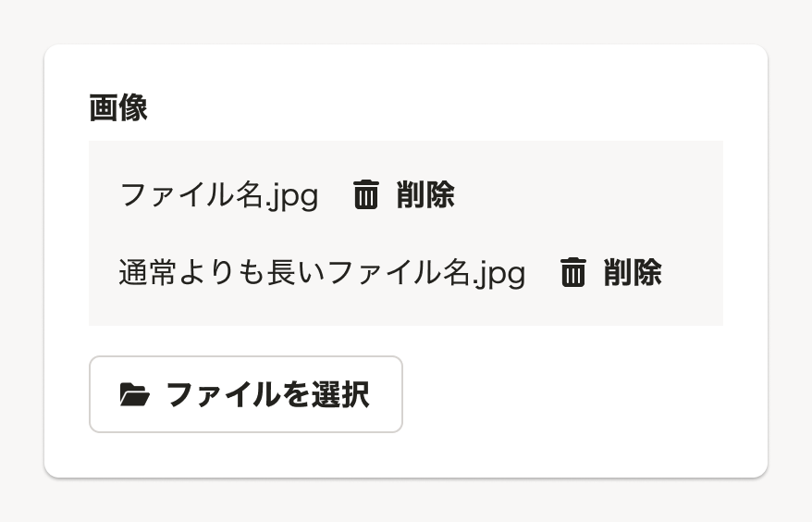Click the trash icon beside ファイル名.jpg

(x=366, y=195)
